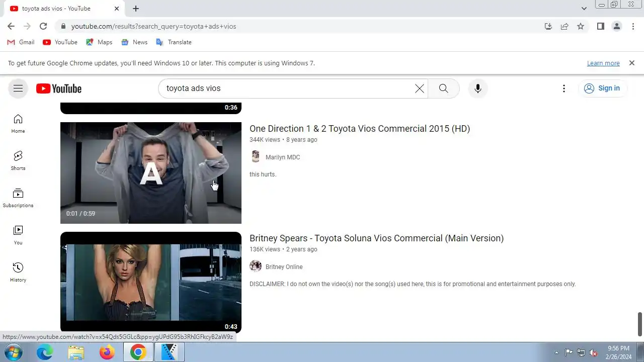This screenshot has width=644, height=362.
Task: Open the Gmail bookmark
Action: point(21,42)
